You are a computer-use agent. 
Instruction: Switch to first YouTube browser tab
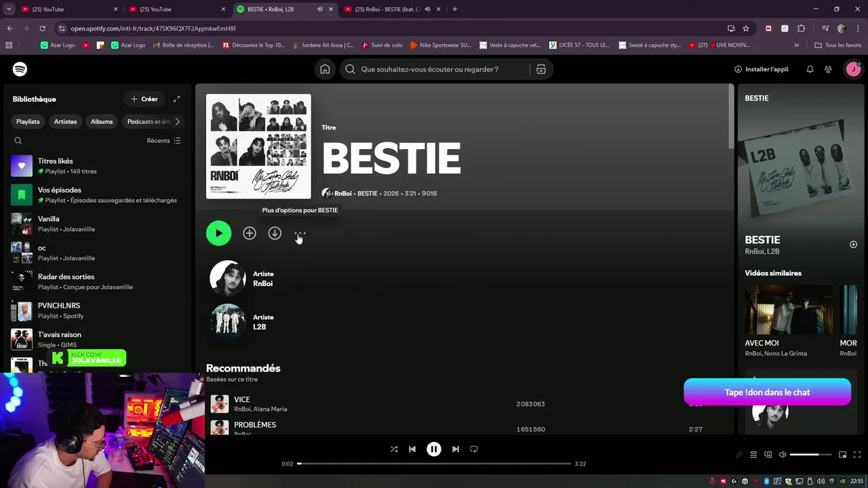70,9
